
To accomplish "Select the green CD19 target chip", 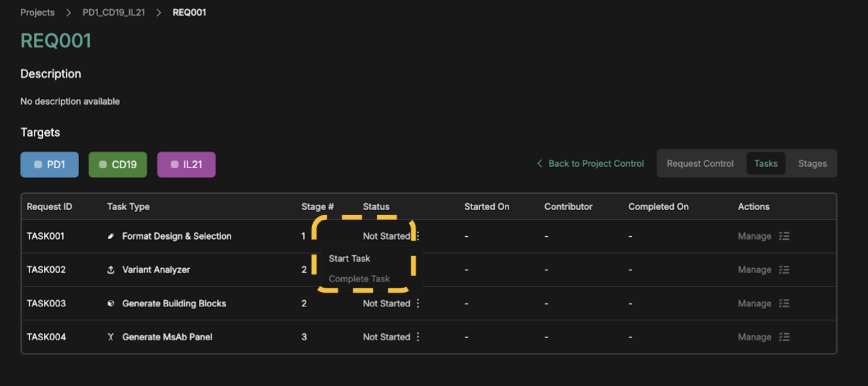I will coord(118,165).
